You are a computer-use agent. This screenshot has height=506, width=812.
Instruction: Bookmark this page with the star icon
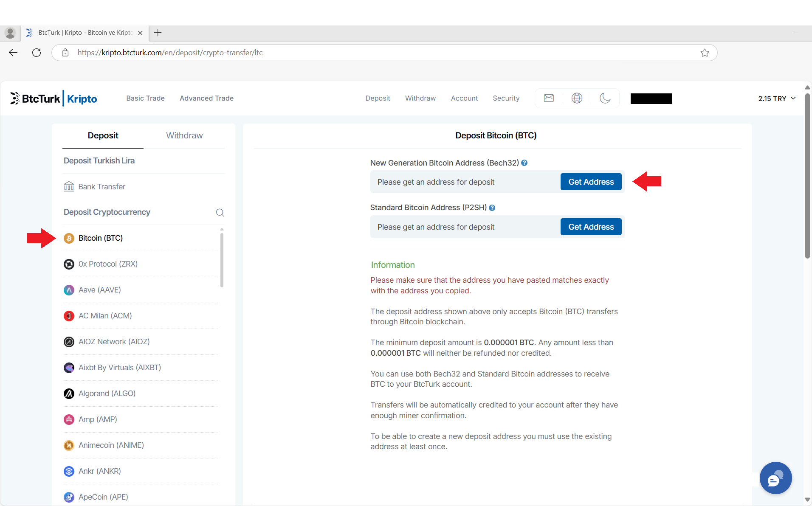(x=705, y=53)
